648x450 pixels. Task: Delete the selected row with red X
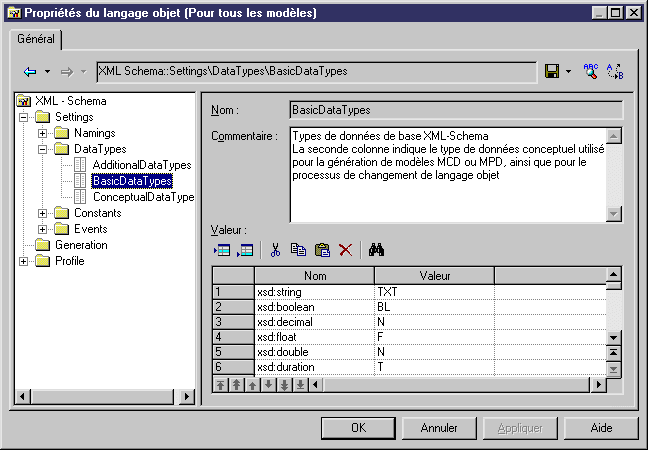coord(346,250)
